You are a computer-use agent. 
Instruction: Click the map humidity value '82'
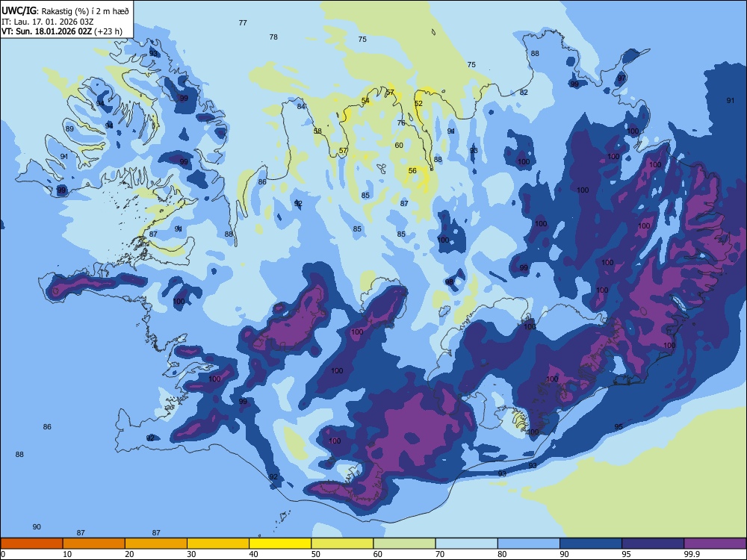tap(524, 93)
